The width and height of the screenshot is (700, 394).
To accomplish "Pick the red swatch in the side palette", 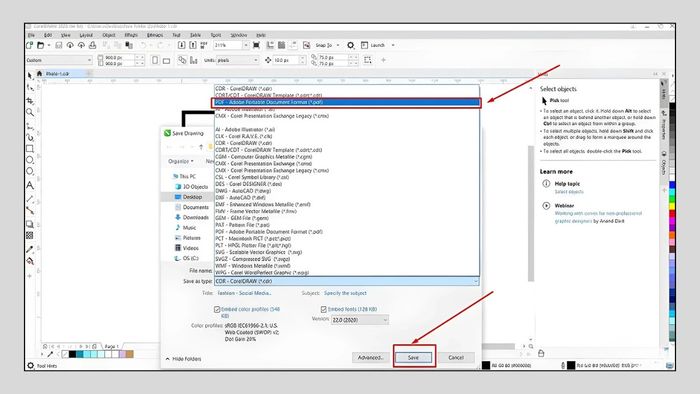I will pos(672,214).
